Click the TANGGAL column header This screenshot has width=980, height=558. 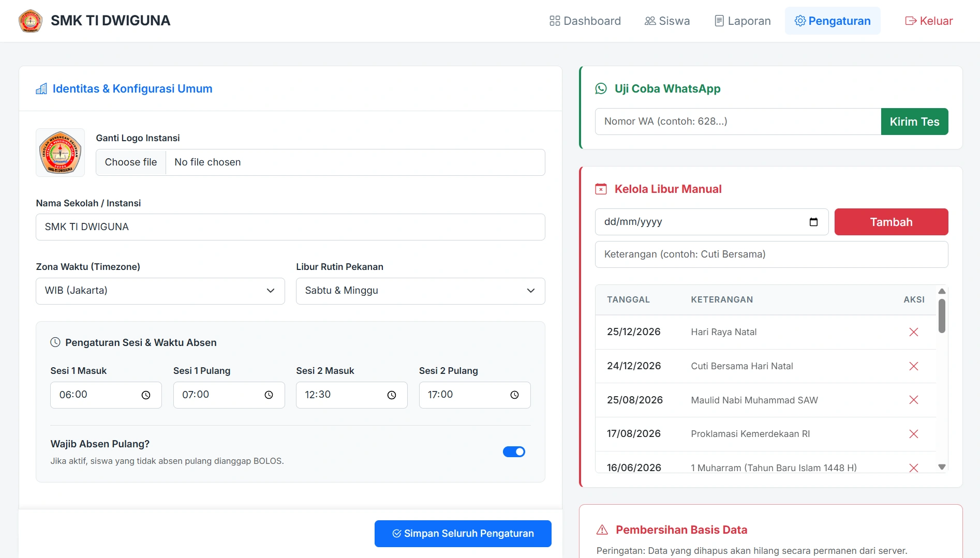point(628,300)
